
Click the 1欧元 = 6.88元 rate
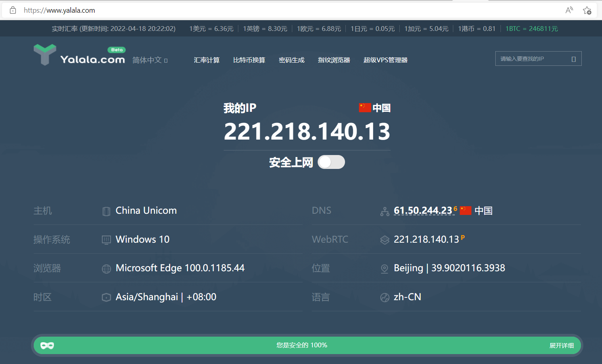(x=319, y=29)
